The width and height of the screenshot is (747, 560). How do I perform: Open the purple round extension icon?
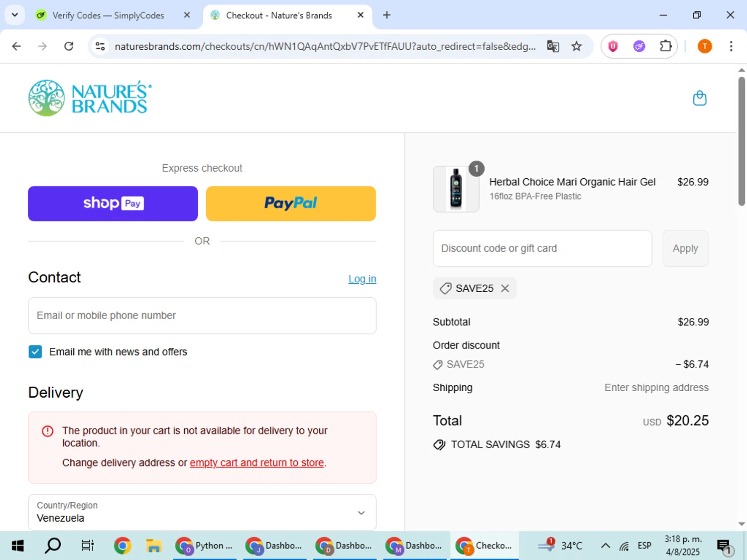click(x=639, y=46)
